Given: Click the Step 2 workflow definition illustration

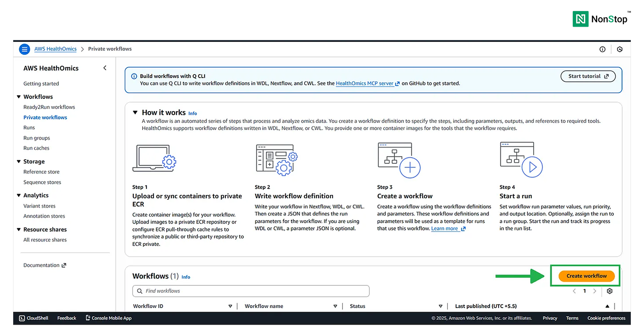Looking at the screenshot, I should point(277,160).
